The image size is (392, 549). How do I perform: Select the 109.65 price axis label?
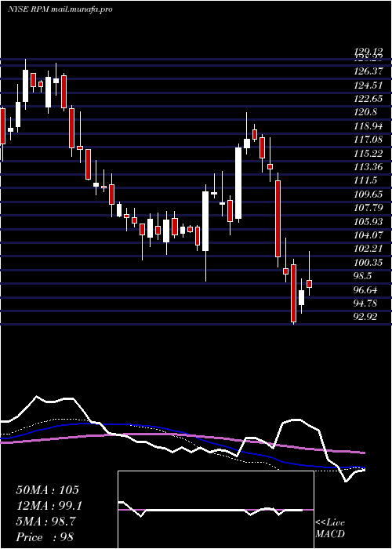coord(369,195)
